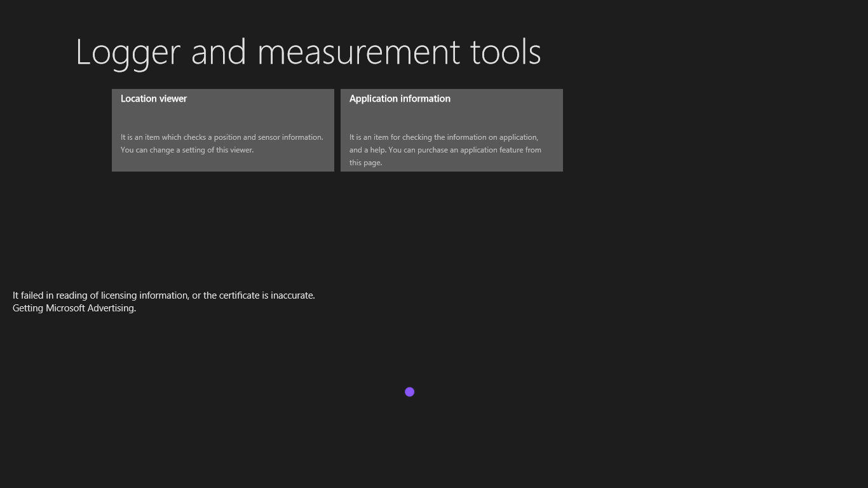Click the 'checks a position and sensor information' description
Screen dimensions: 868x488
[x=222, y=144]
